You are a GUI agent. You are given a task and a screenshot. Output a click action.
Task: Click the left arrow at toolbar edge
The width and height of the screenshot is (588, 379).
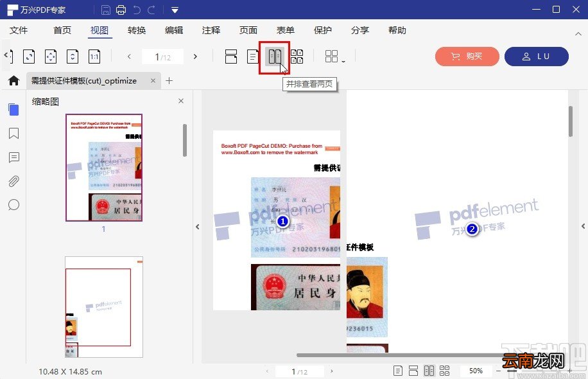pyautogui.click(x=6, y=55)
